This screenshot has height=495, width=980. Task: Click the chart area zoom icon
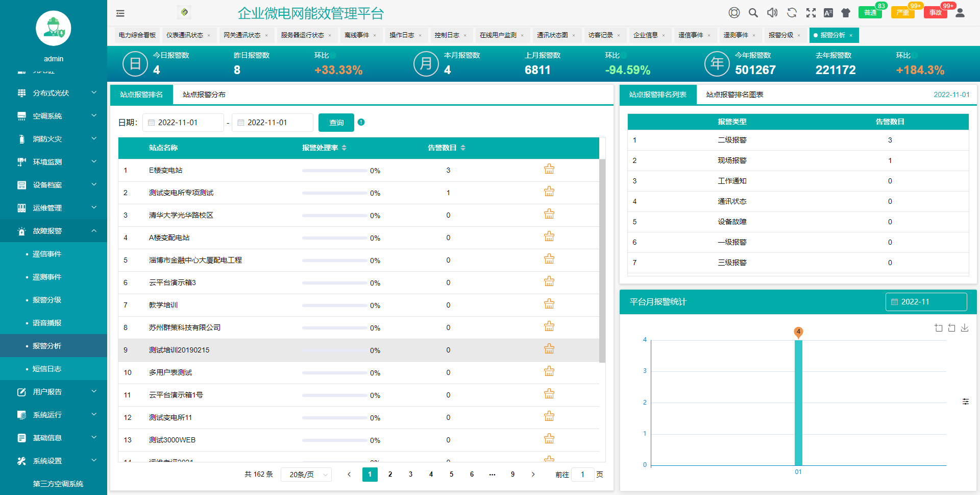tap(938, 328)
